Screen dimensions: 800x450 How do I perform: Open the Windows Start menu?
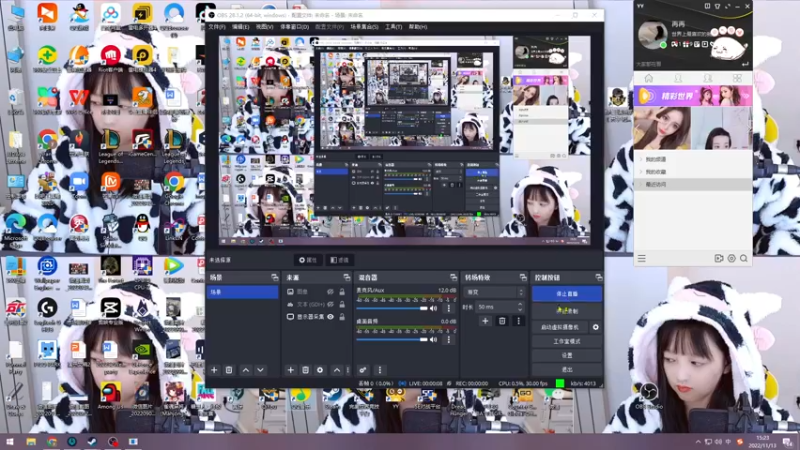pyautogui.click(x=10, y=442)
